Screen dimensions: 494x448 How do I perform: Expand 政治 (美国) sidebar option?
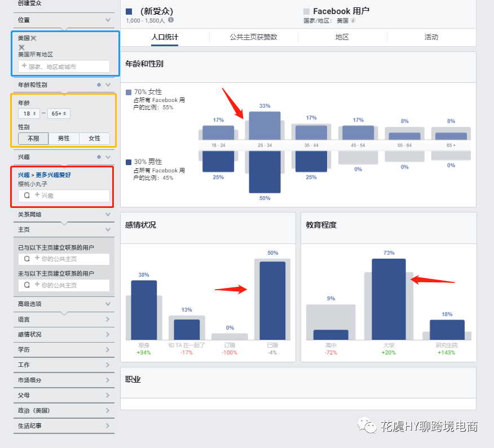tap(64, 411)
